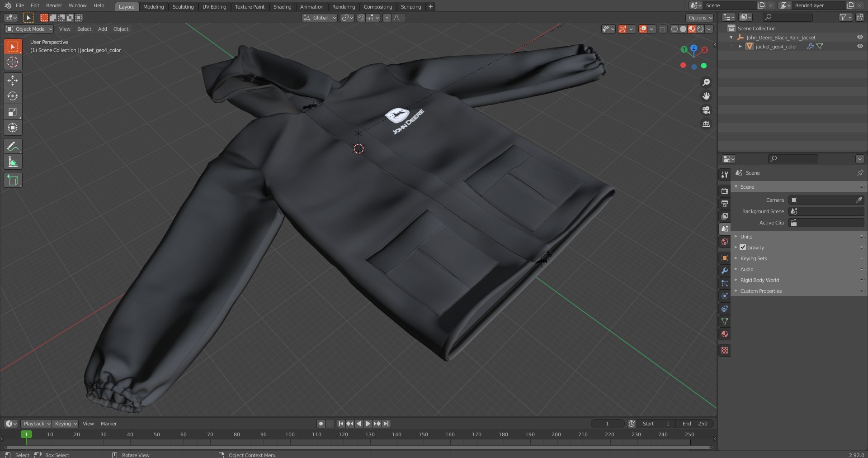The image size is (868, 458).
Task: Switch to Wireframe viewport shading
Action: point(675,29)
